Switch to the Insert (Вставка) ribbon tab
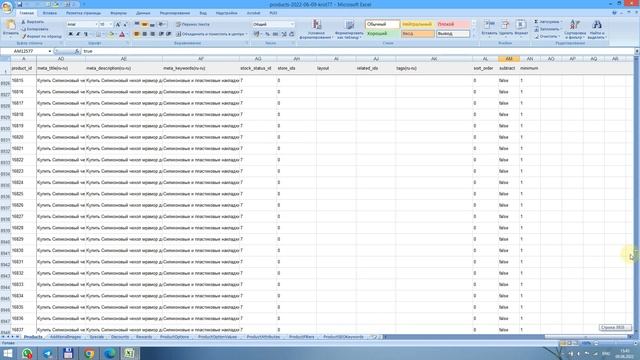Image resolution: width=640 pixels, height=360 pixels. click(50, 13)
